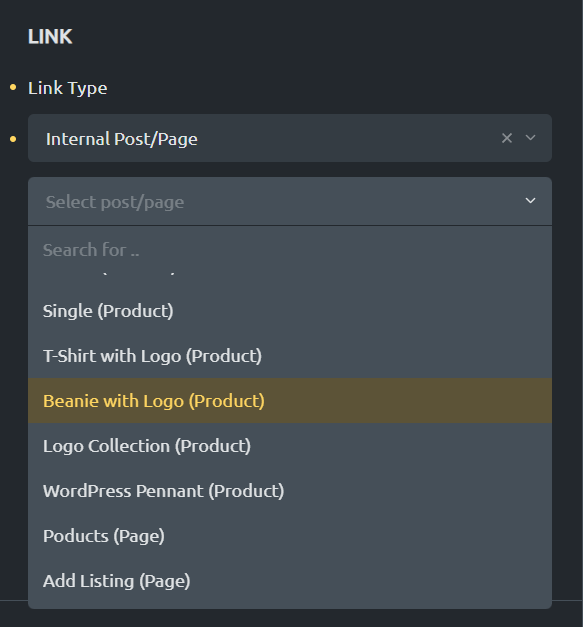The height and width of the screenshot is (627, 584).
Task: Click the Select post/page field
Action: (290, 201)
